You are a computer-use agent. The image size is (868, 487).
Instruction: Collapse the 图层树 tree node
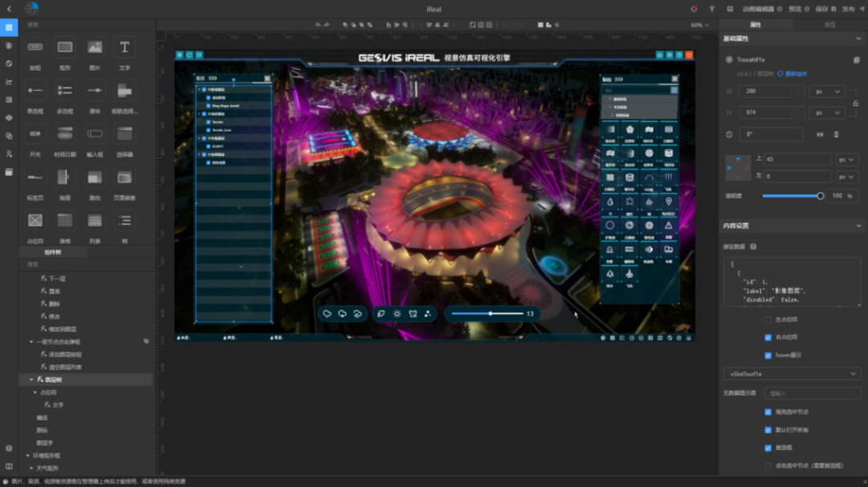pyautogui.click(x=32, y=379)
